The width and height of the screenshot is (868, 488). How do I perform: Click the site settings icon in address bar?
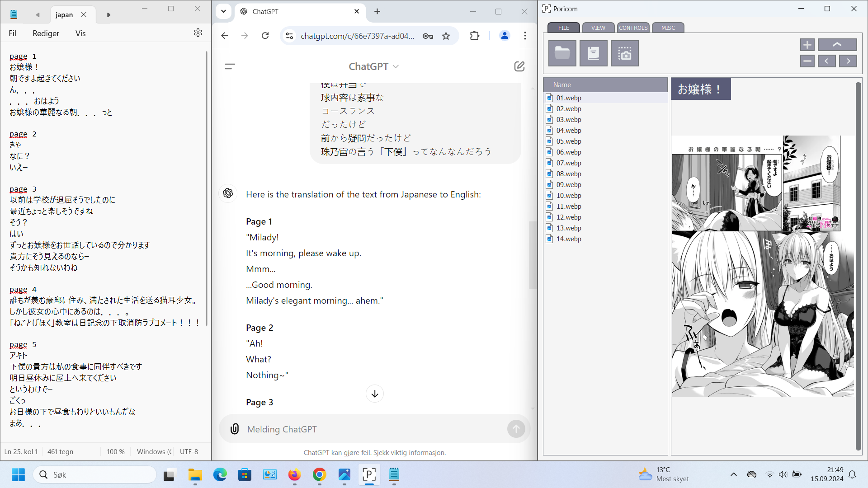coord(290,36)
